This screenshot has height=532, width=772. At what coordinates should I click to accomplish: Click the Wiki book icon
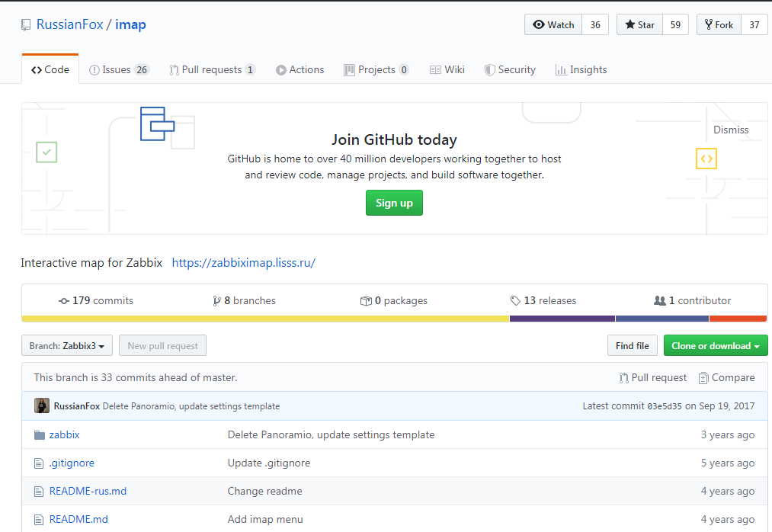435,70
